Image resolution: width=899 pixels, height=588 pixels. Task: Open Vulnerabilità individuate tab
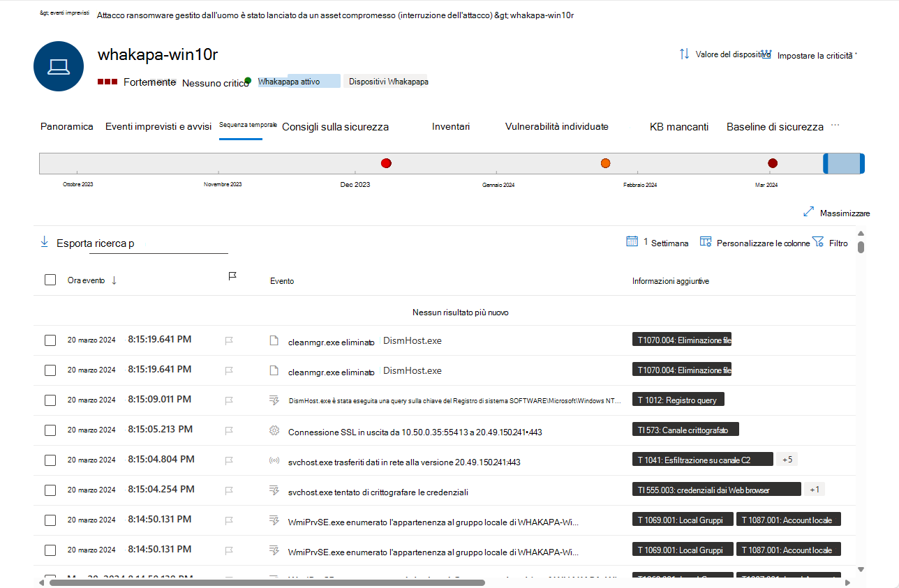pyautogui.click(x=557, y=126)
